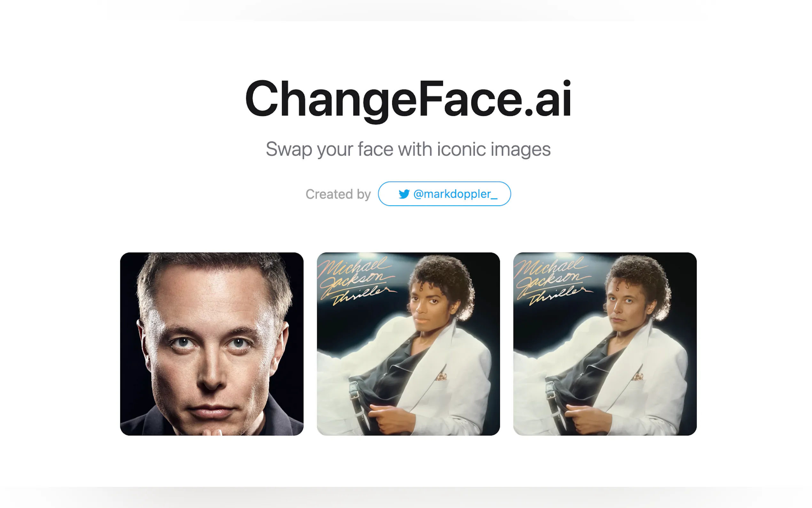Select the close-up portrait source photo
The image size is (812, 508).
click(x=212, y=344)
